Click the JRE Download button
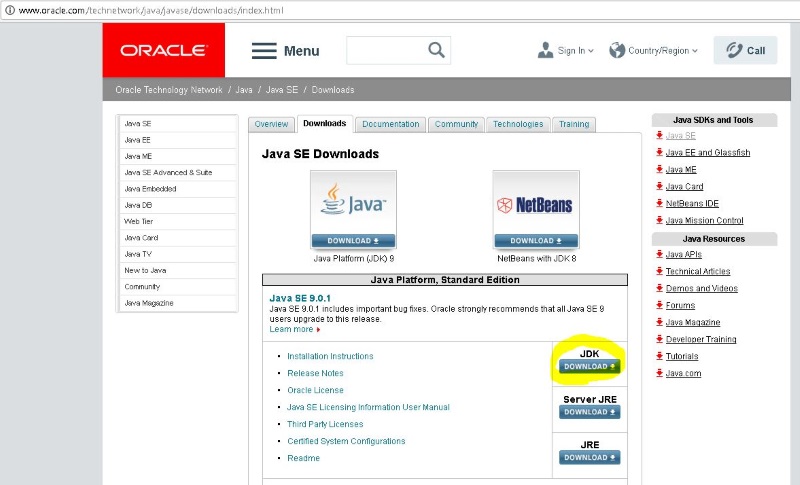 [589, 457]
